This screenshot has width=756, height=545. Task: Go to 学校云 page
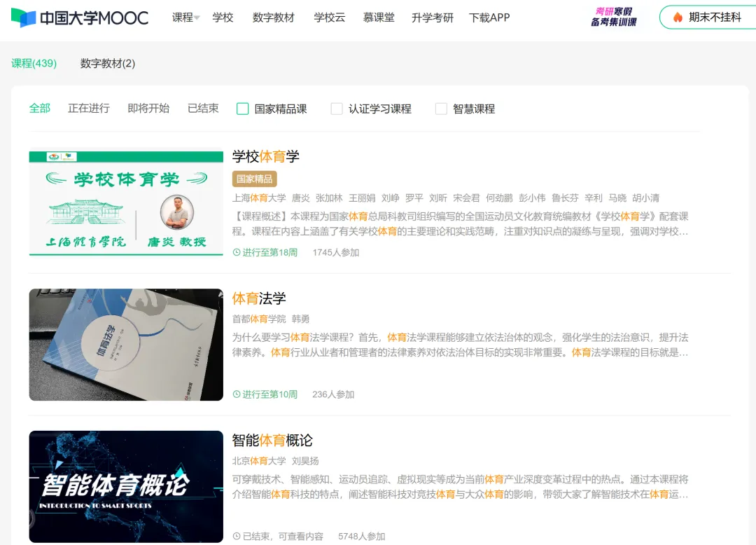point(329,18)
